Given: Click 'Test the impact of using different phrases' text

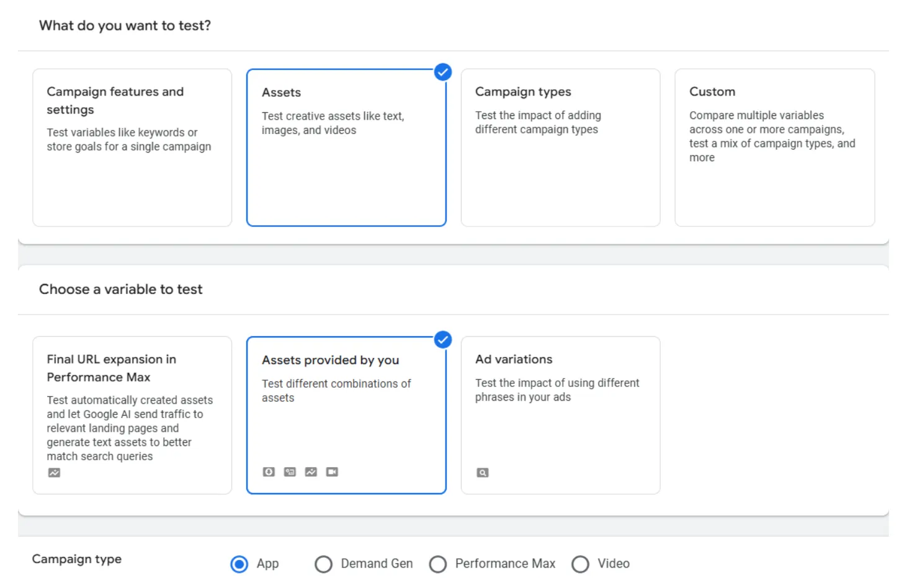Looking at the screenshot, I should click(x=557, y=390).
